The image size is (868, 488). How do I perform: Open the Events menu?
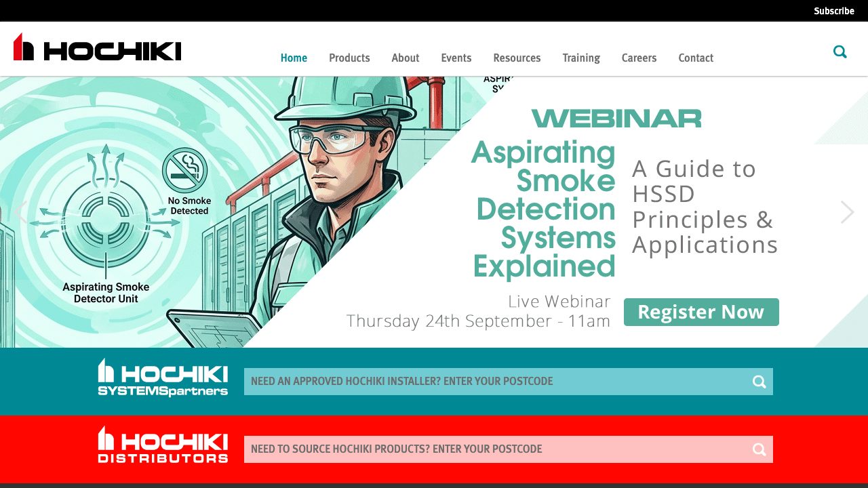(x=456, y=58)
